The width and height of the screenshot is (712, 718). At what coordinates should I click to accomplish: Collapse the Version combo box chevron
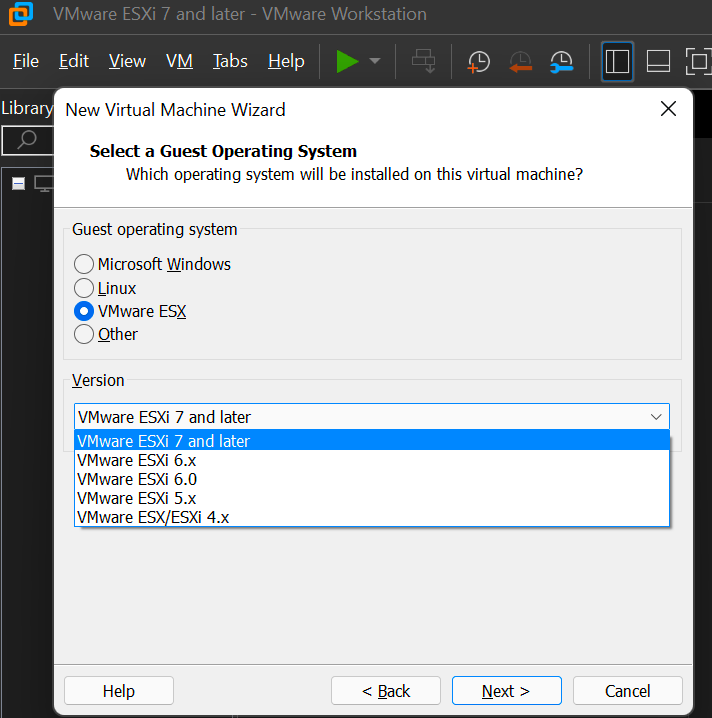656,417
